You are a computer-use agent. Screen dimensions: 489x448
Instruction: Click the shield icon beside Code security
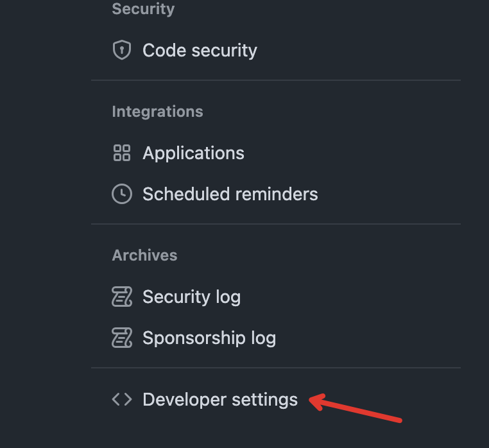(x=121, y=50)
